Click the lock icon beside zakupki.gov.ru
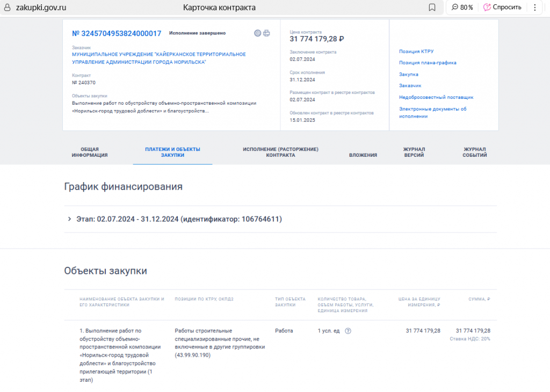The height and width of the screenshot is (392, 550). (7, 8)
